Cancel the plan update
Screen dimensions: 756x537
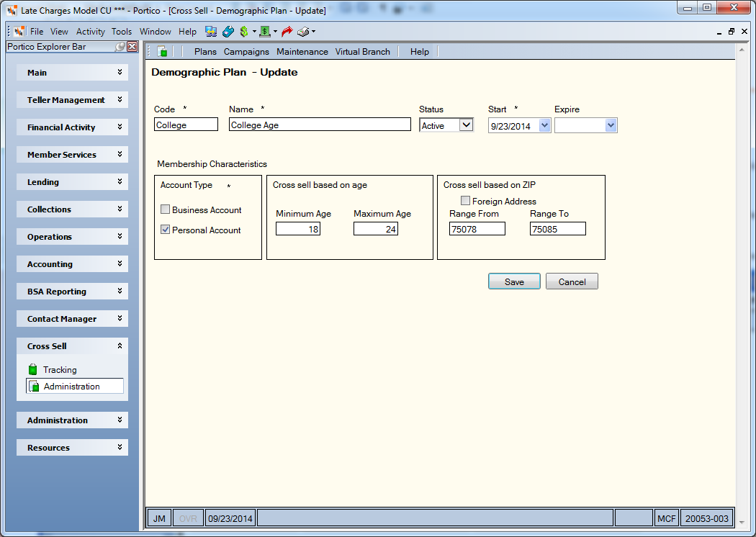click(x=572, y=281)
